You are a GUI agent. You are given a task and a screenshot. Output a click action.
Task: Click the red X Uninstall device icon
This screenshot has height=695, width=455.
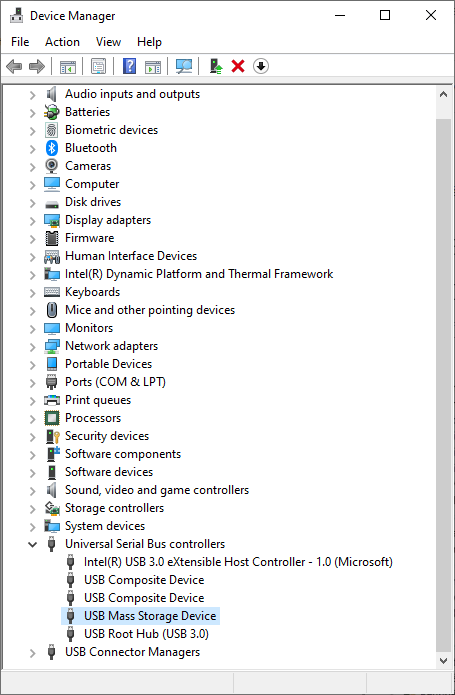(238, 66)
